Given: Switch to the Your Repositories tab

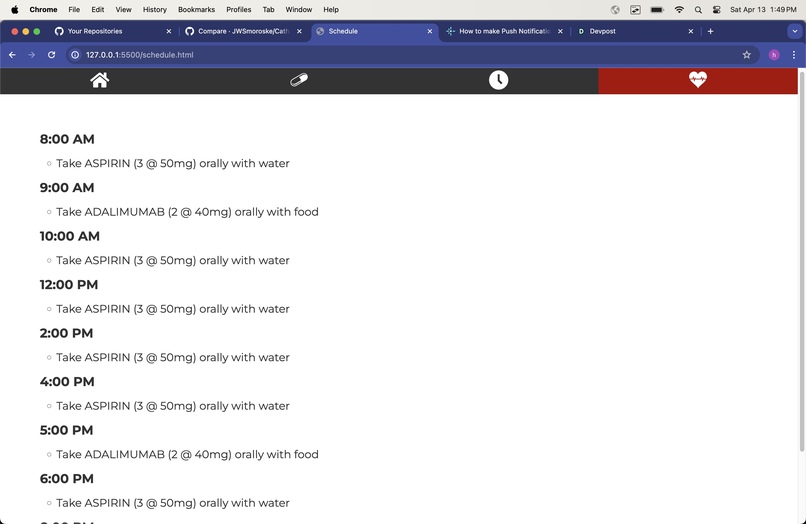Looking at the screenshot, I should pos(113,31).
